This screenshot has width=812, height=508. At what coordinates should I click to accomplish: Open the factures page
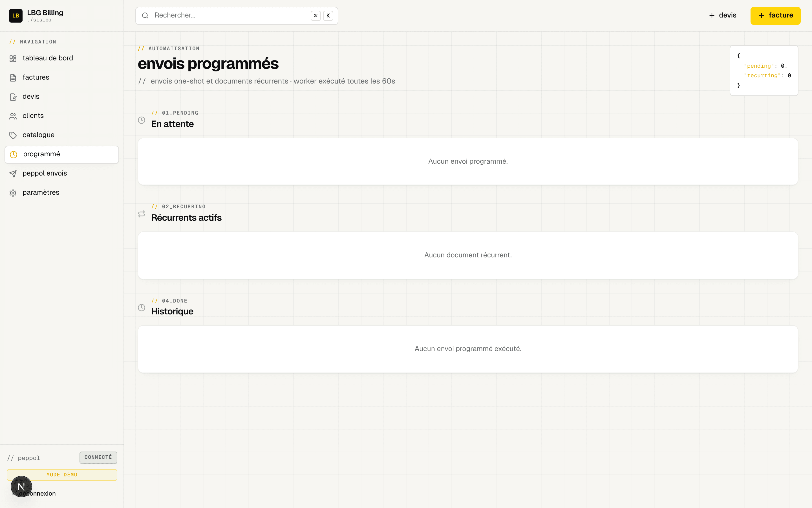coord(62,78)
